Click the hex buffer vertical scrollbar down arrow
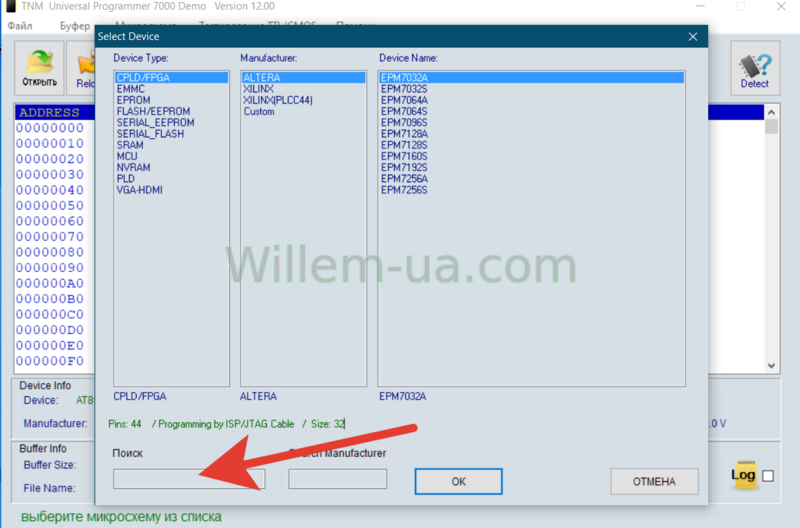The width and height of the screenshot is (800, 528). click(771, 366)
